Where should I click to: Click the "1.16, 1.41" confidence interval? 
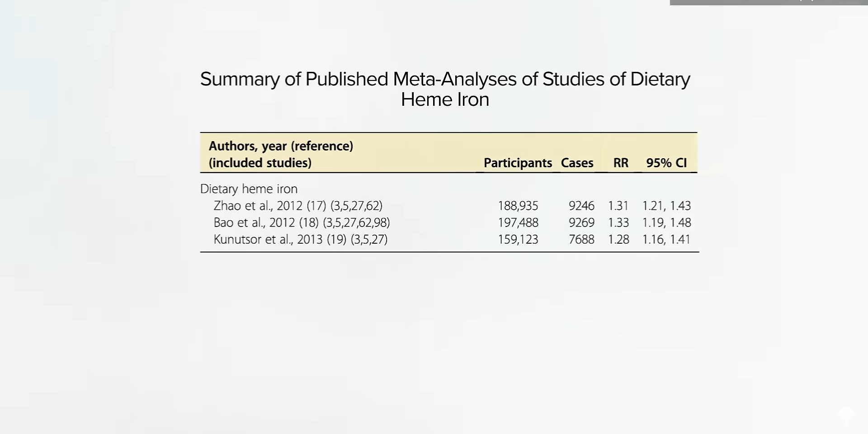click(x=666, y=239)
